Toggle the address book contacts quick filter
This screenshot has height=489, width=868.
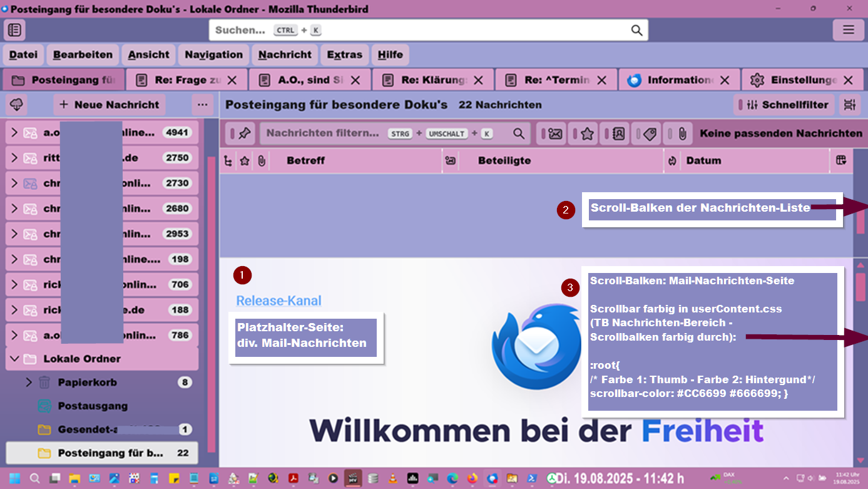[x=614, y=133]
